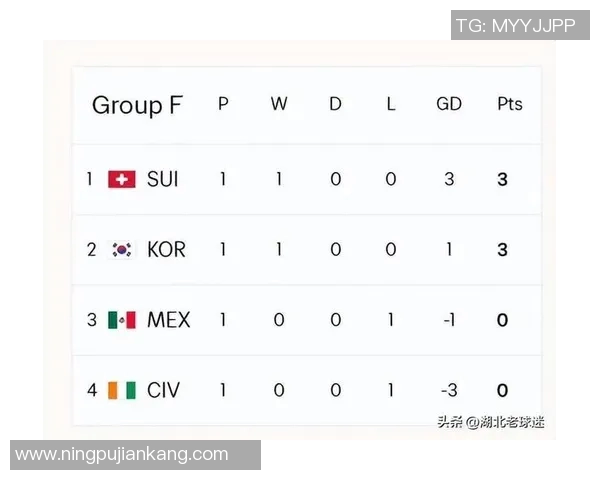Select the SUI team name
The image size is (600, 480).
click(163, 179)
